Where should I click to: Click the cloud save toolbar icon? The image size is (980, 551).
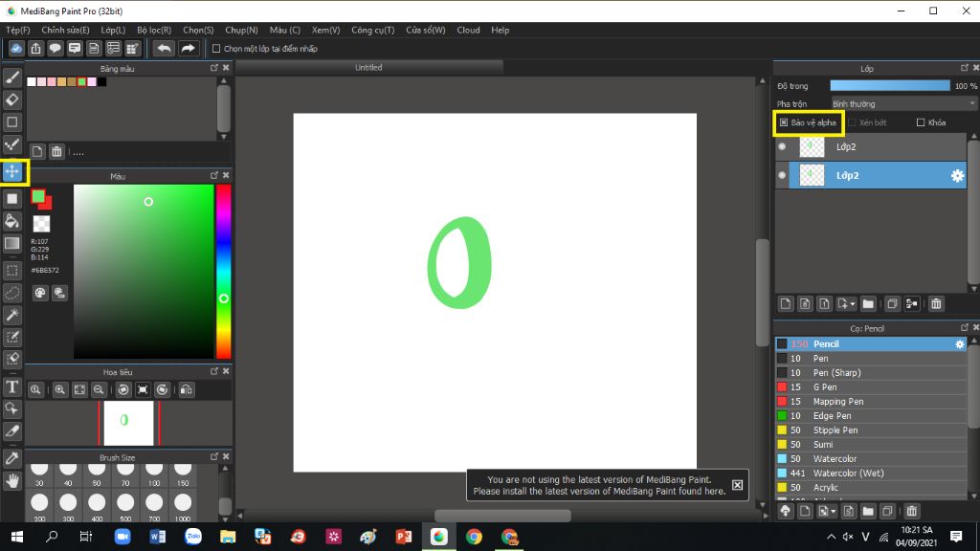16,48
